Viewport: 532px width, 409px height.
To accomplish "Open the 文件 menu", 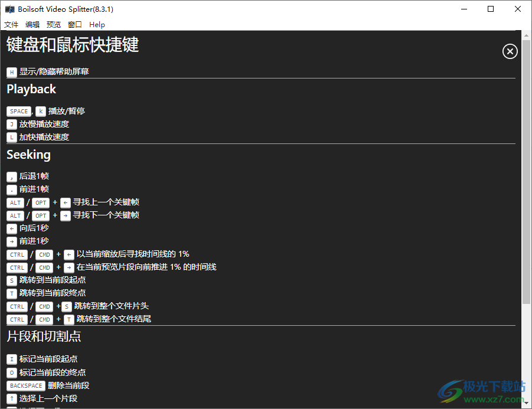I will click(11, 25).
